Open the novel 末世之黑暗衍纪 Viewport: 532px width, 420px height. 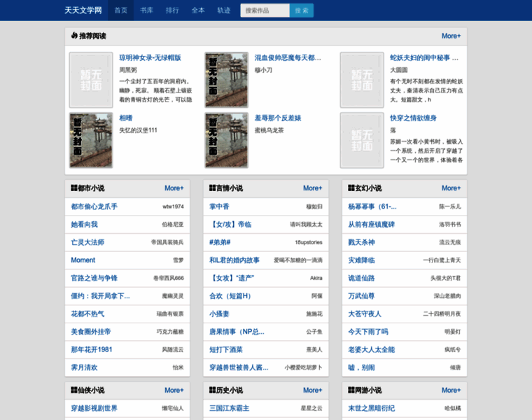click(x=371, y=408)
